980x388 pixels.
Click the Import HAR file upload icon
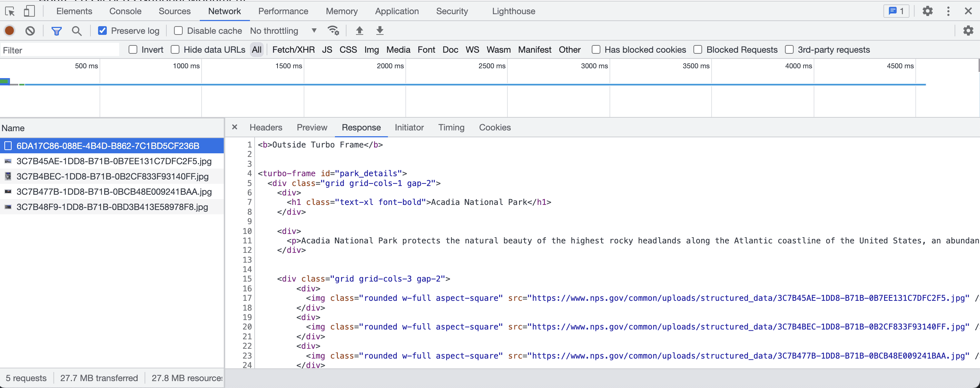pos(359,31)
